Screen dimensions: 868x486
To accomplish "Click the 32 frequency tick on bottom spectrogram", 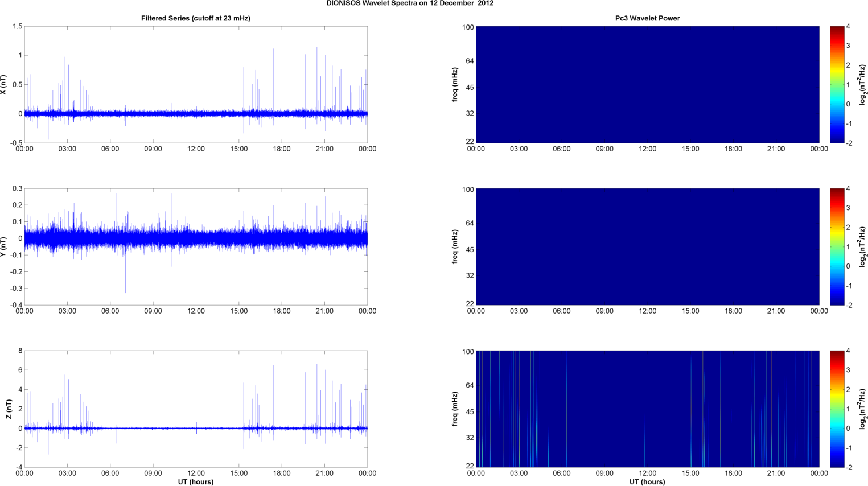I will coord(470,438).
